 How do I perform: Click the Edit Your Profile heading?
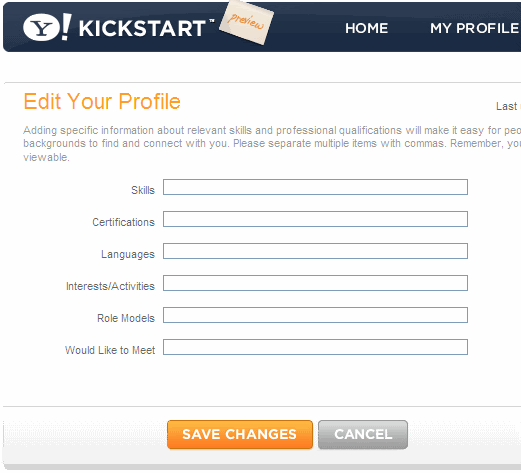tap(102, 101)
